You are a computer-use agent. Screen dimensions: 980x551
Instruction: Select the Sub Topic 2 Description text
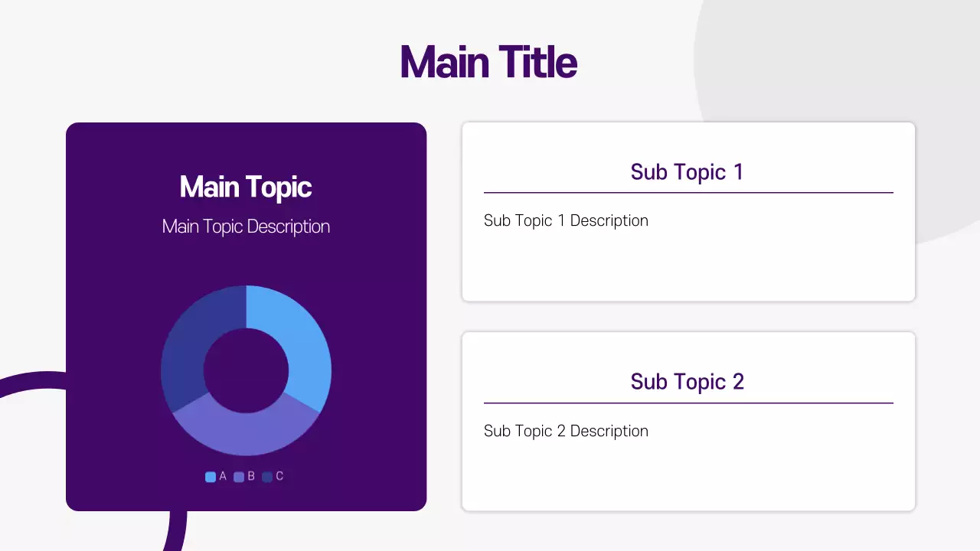pos(566,431)
